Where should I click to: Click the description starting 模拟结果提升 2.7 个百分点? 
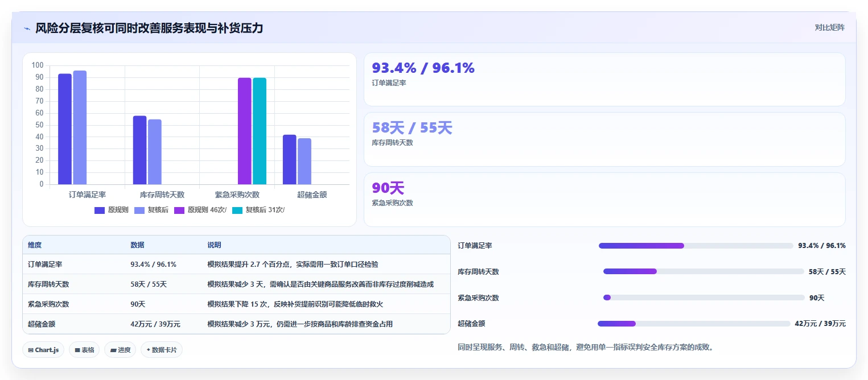(293, 265)
